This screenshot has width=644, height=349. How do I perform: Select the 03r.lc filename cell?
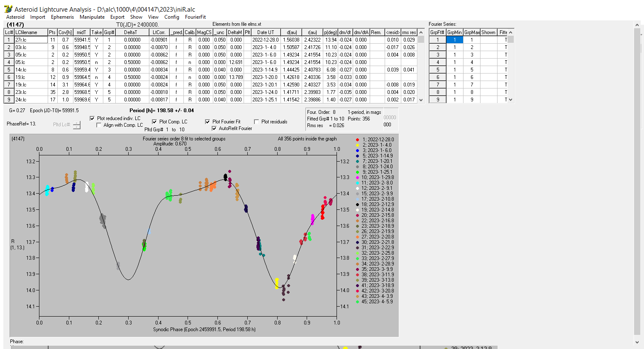click(x=31, y=47)
